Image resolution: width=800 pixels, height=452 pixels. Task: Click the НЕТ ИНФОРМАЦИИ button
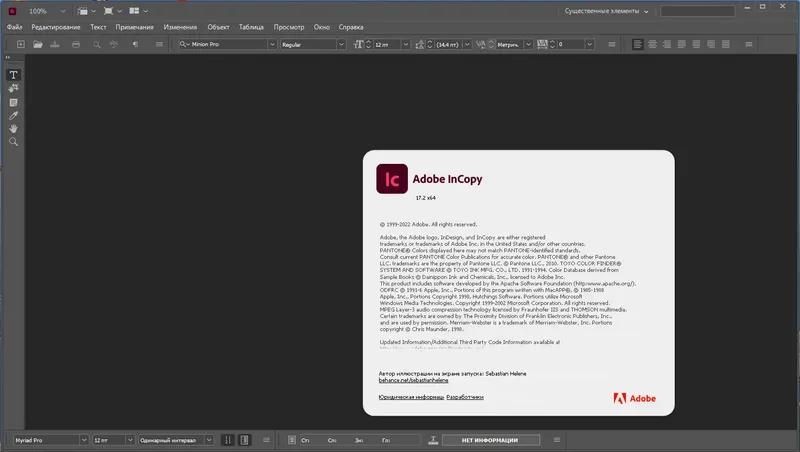pos(490,440)
